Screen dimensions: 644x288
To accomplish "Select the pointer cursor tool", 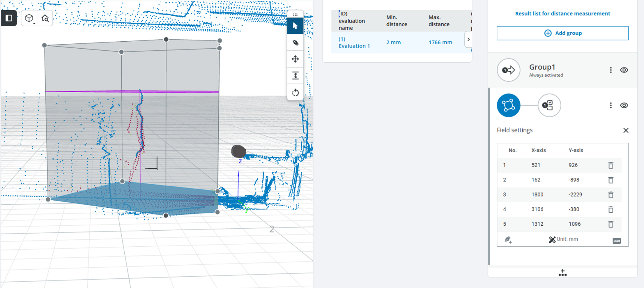I will coord(295,26).
